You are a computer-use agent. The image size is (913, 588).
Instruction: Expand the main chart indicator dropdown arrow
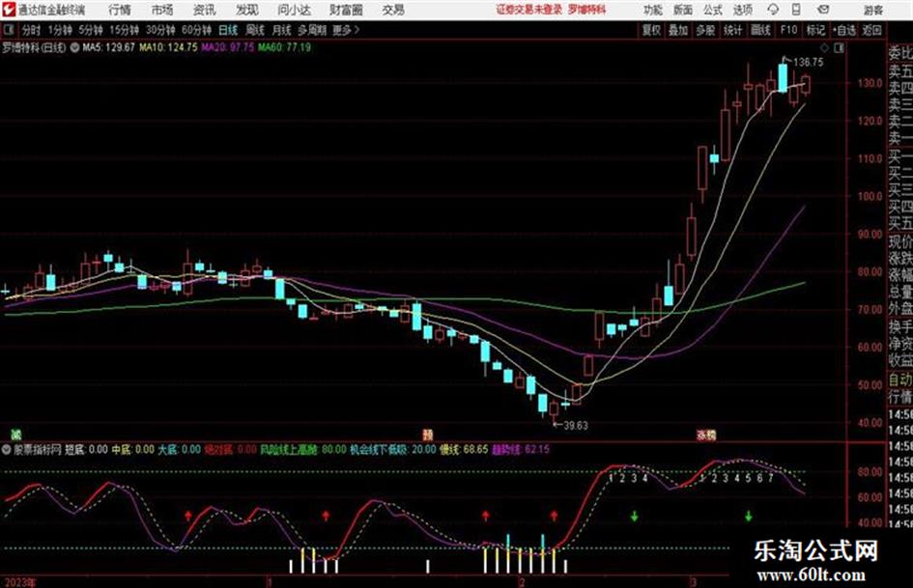tap(74, 47)
